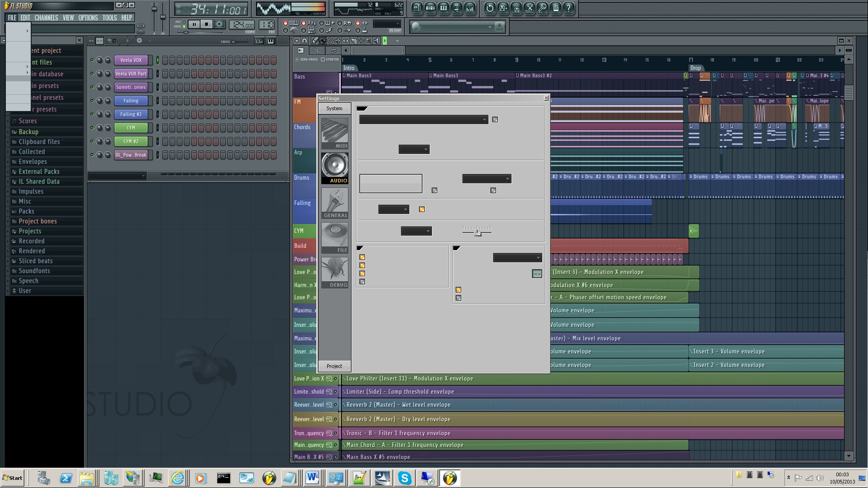
Task: Pick the Zoom magnifier tool in Playlist
Action: (369, 41)
